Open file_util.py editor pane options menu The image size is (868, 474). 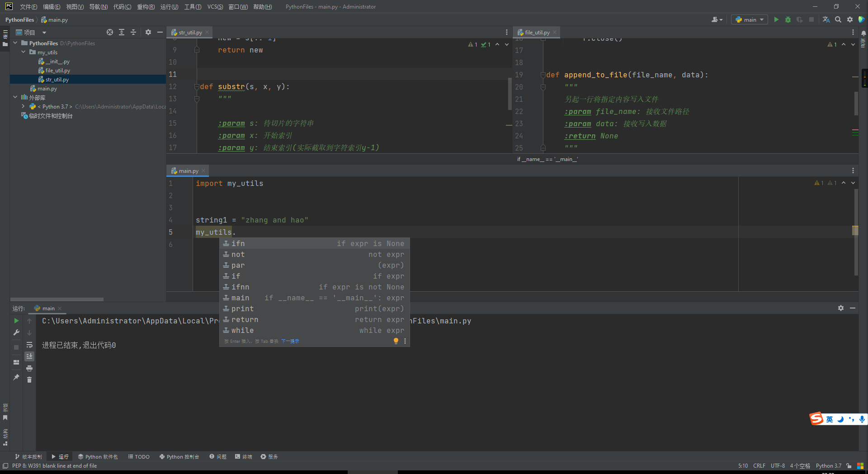(853, 32)
